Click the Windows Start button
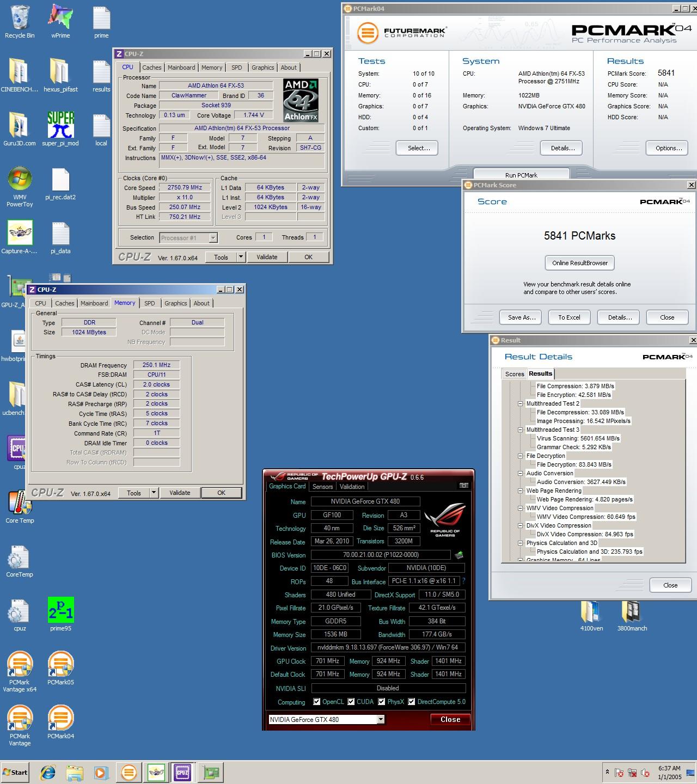This screenshot has width=697, height=784. pyautogui.click(x=15, y=772)
